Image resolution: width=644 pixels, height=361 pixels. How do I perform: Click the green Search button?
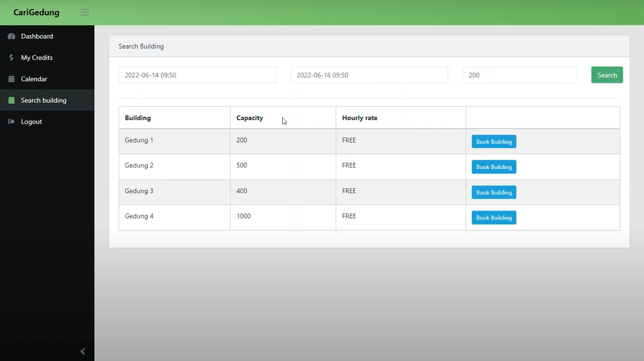607,75
